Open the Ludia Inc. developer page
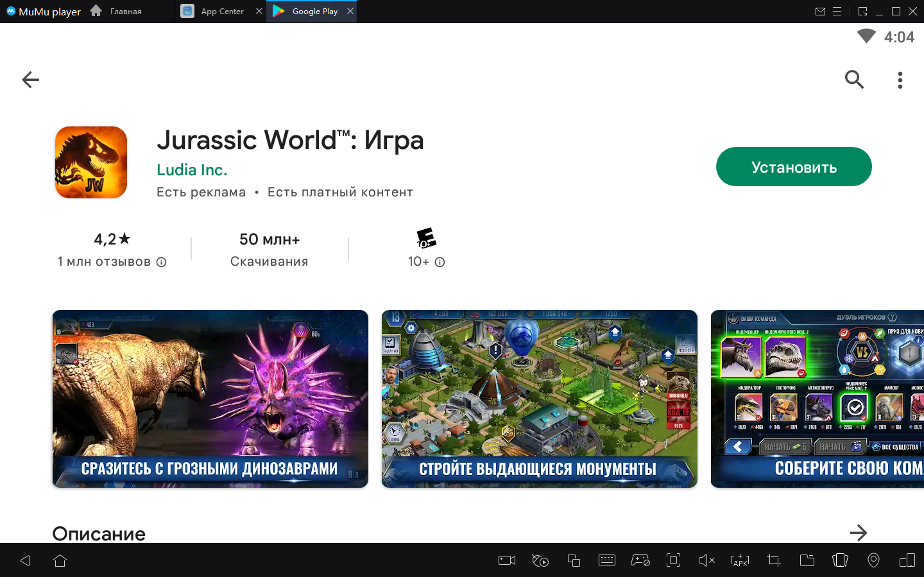 click(192, 170)
